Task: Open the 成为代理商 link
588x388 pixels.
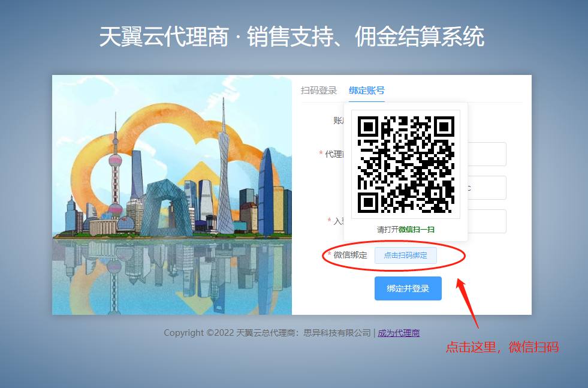Action: pos(399,333)
